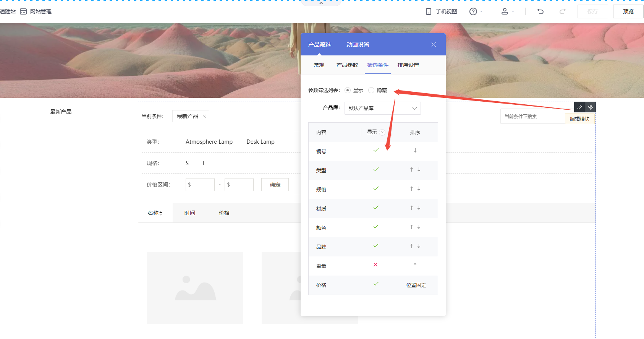The width and height of the screenshot is (644, 339).
Task: Open the 默认产品库 dropdown
Action: coord(382,108)
